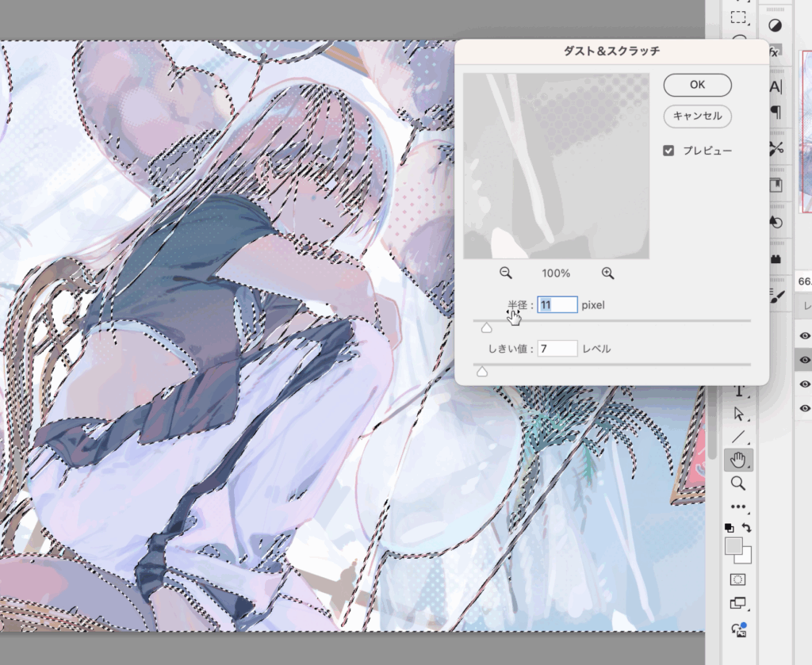Click the ダスト＆スクラッチ dialog title
812x665 pixels.
click(611, 51)
